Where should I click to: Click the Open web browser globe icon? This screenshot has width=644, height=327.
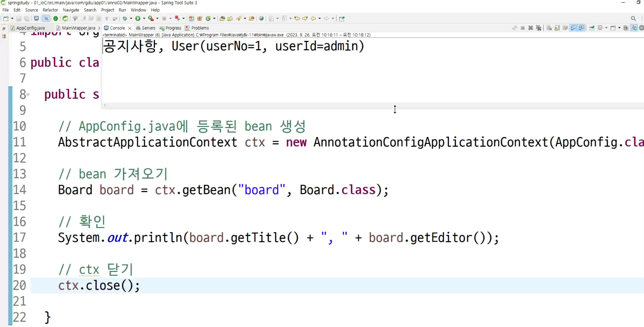pos(261,19)
